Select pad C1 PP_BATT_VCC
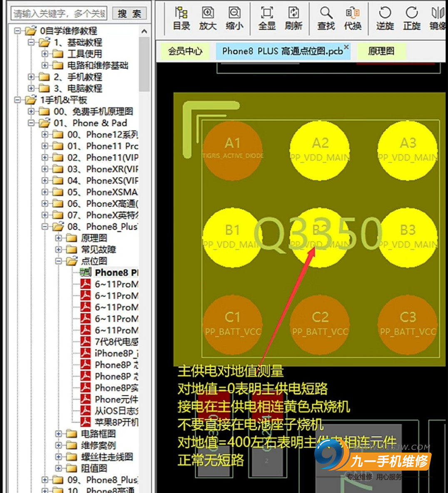448x493 pixels. click(x=232, y=325)
